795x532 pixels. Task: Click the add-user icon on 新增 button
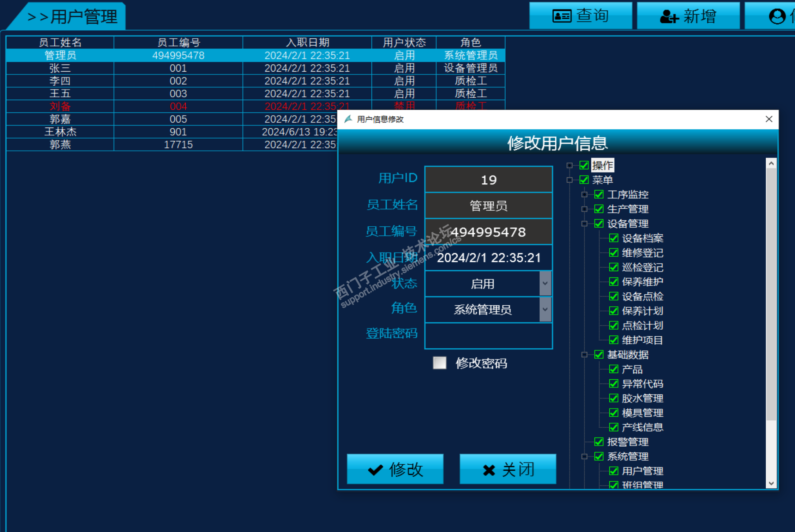click(668, 17)
